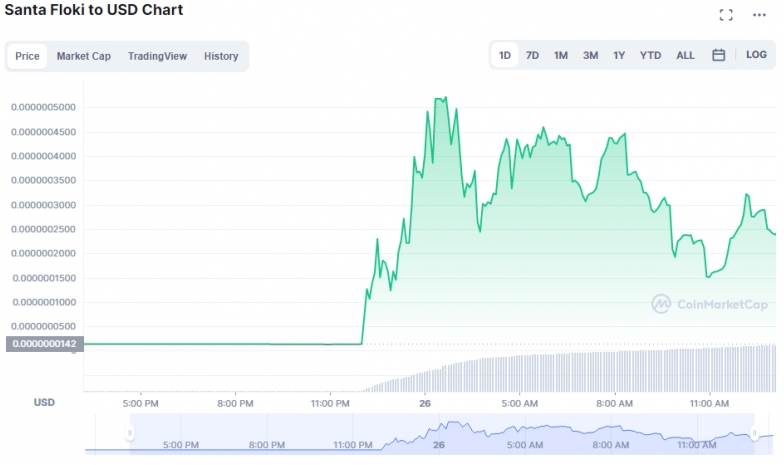
Task: Open the fullscreen chart view icon
Action: tap(726, 15)
